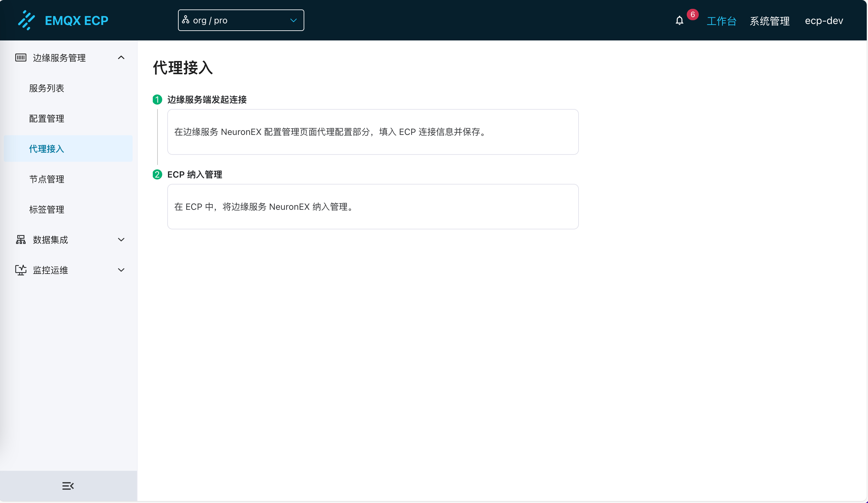Click step 2 ECP 纳入管理 marker
This screenshot has height=503, width=868.
click(x=158, y=174)
